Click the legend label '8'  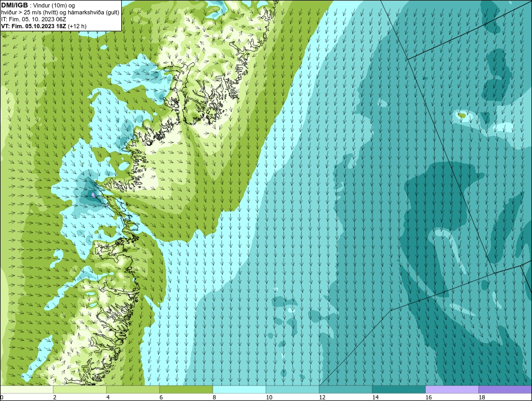tap(214, 397)
